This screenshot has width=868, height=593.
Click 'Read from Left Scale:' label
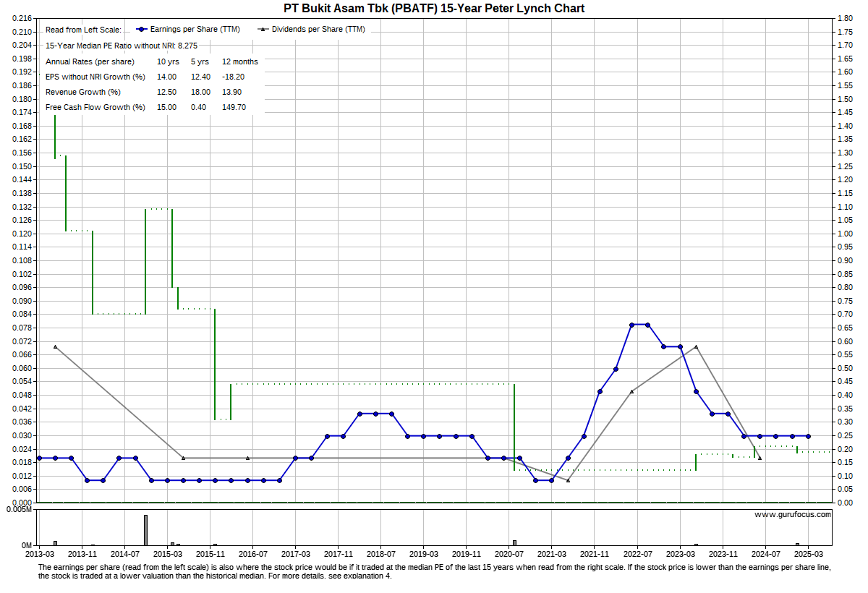pos(83,30)
